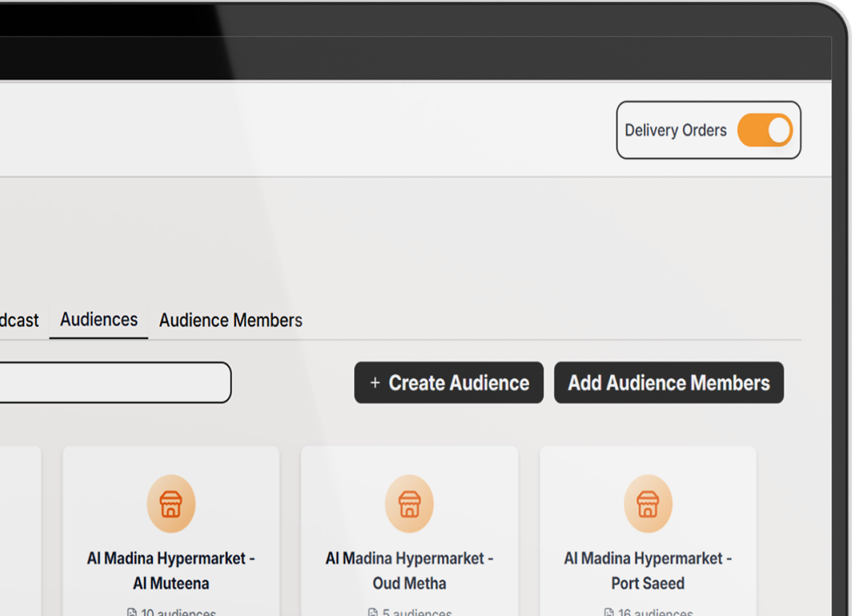Image resolution: width=854 pixels, height=616 pixels.
Task: Toggle the Delivery Orders switch
Action: pos(765,130)
